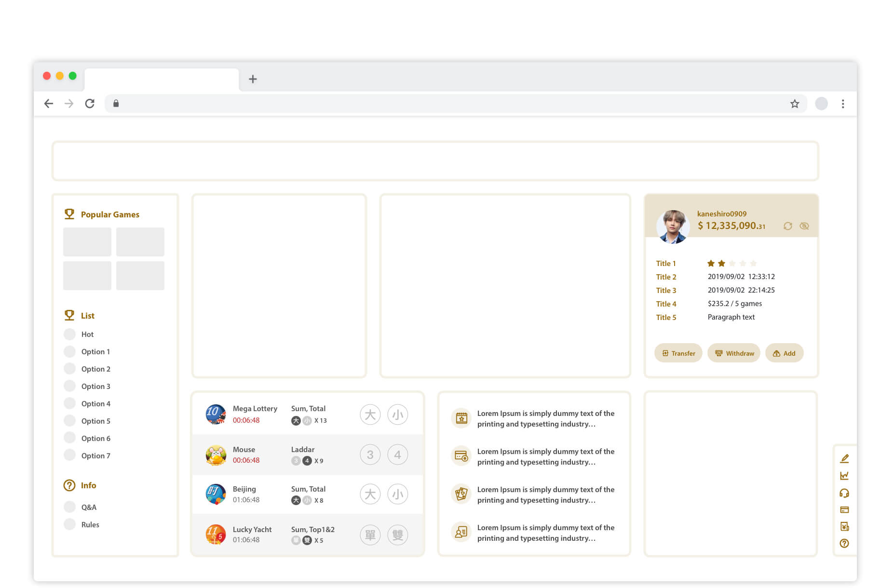894x588 pixels.
Task: Select the active blank browser tab
Action: [162, 80]
